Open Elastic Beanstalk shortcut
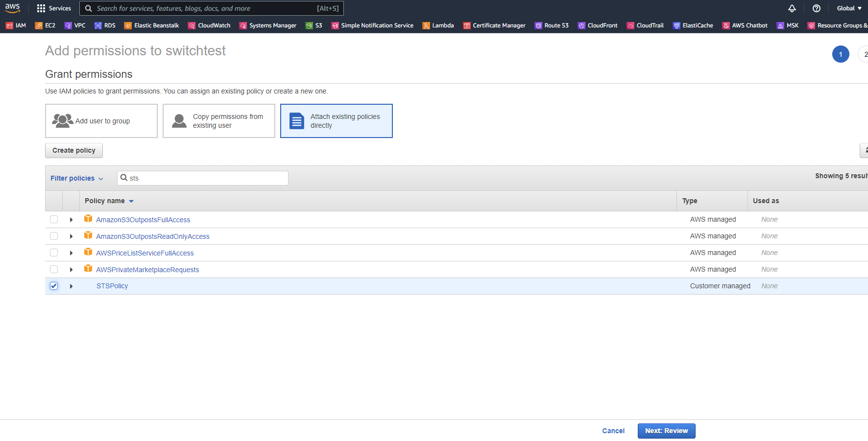868x441 pixels. (x=151, y=25)
